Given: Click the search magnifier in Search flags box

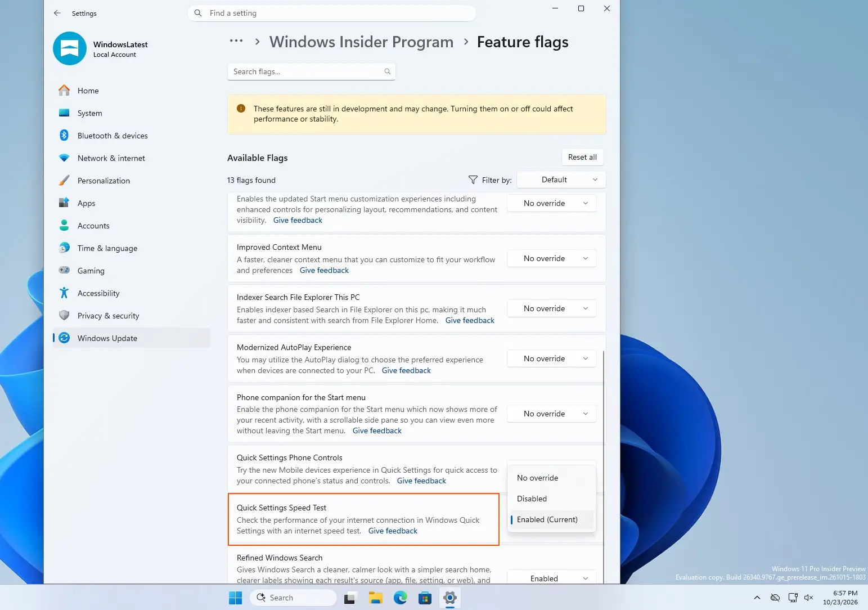Looking at the screenshot, I should tap(387, 71).
